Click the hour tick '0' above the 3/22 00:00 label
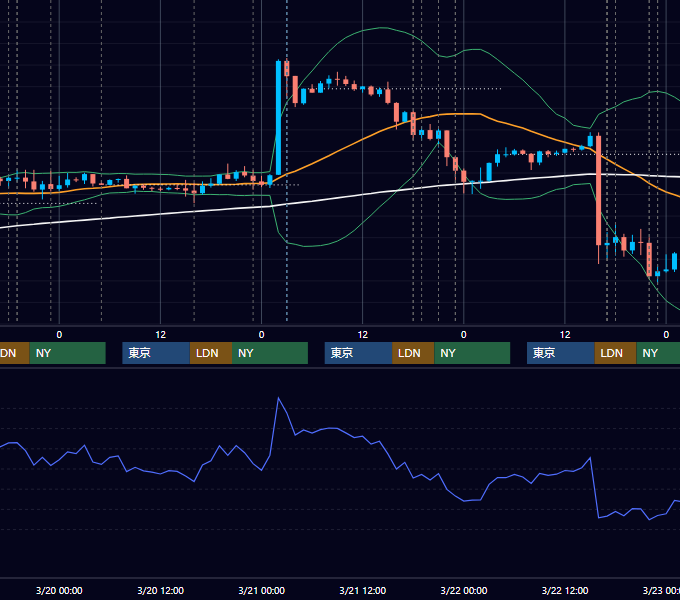 [x=464, y=334]
